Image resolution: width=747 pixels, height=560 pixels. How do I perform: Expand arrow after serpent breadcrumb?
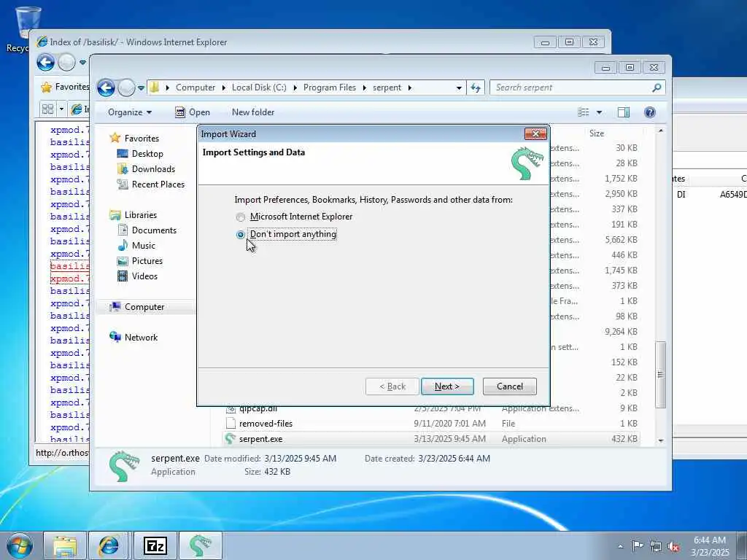410,87
